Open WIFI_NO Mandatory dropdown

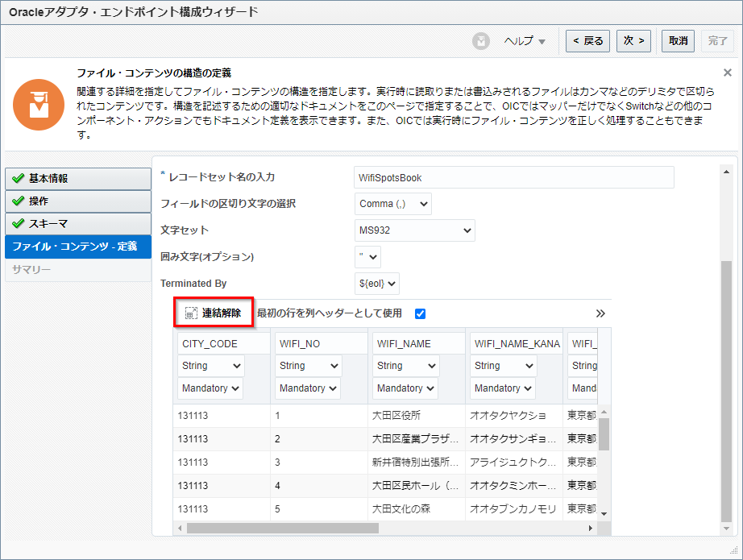tap(309, 388)
